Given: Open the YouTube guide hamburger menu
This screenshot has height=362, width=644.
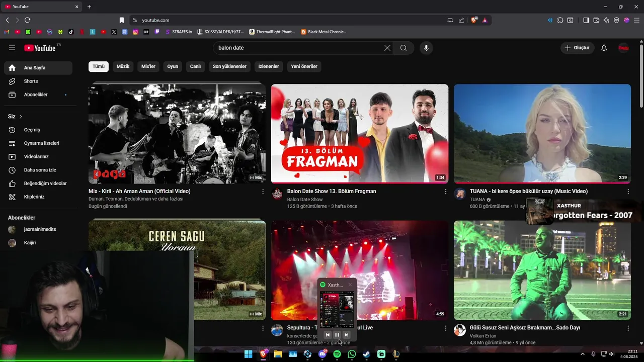Looking at the screenshot, I should tap(12, 48).
